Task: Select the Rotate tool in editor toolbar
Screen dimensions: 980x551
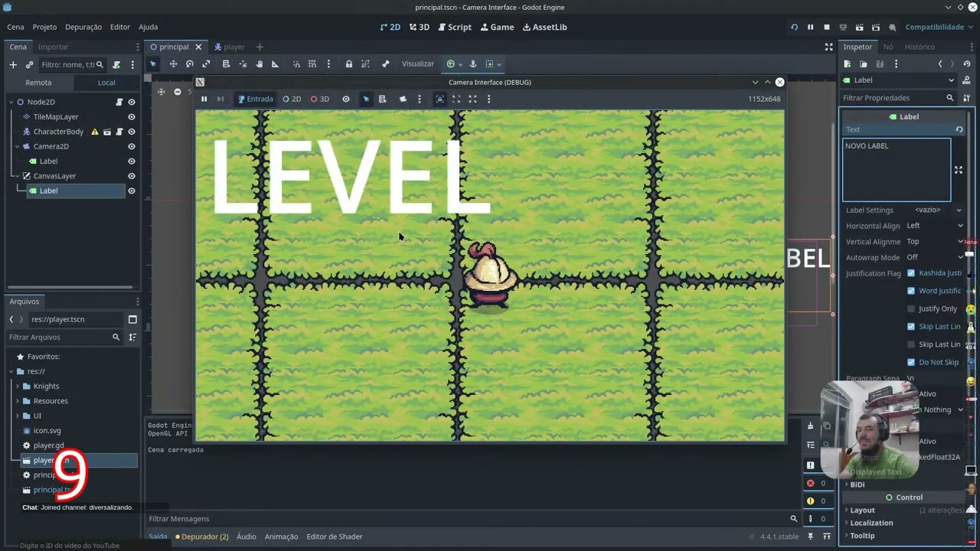Action: pyautogui.click(x=189, y=64)
